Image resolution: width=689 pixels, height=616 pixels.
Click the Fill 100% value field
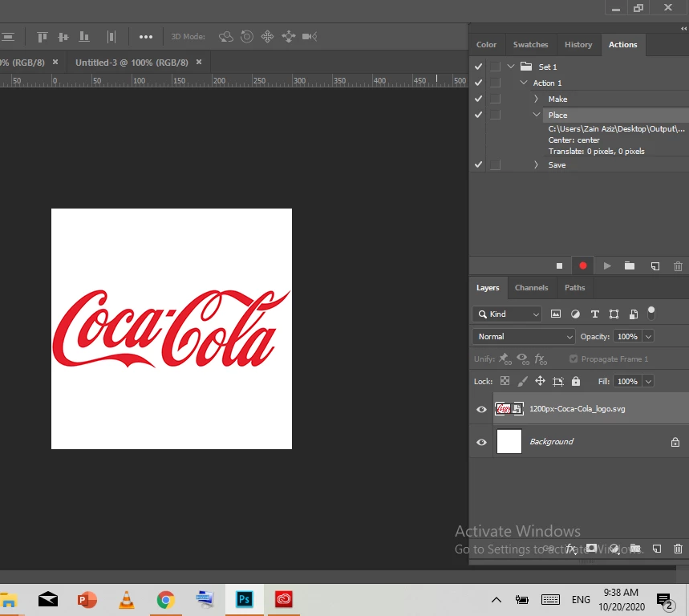click(x=627, y=381)
